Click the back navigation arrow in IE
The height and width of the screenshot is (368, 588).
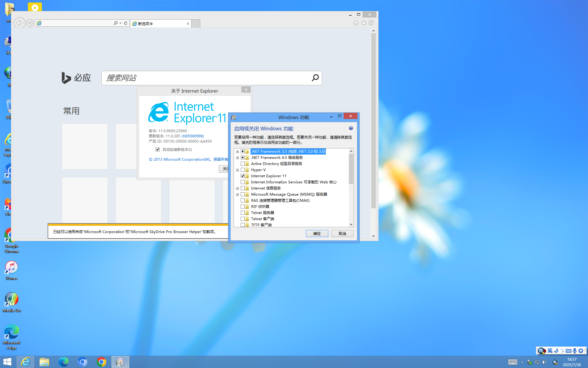[x=20, y=23]
